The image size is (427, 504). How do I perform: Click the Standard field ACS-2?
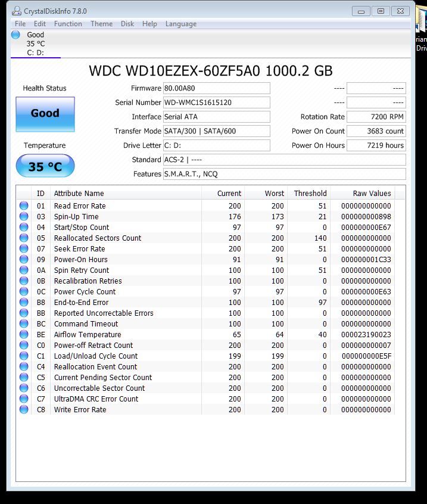point(284,160)
